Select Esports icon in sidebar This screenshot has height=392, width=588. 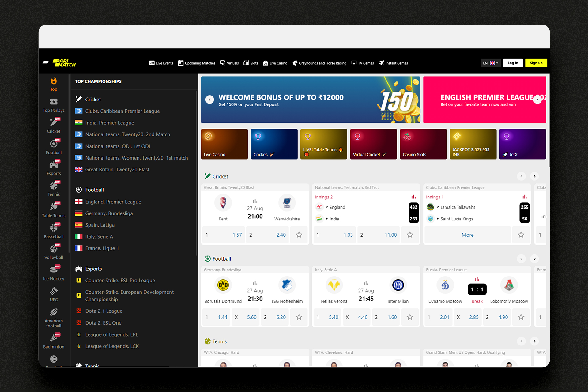54,168
